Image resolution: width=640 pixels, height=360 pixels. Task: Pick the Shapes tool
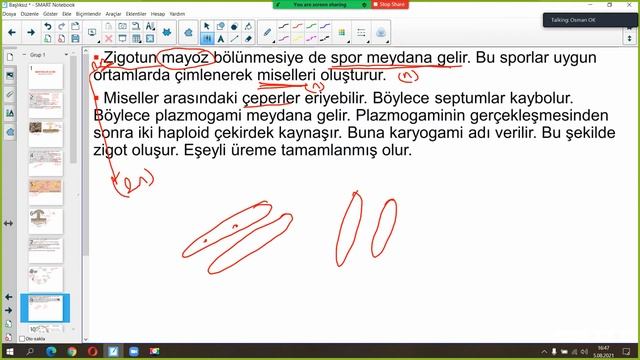(221, 27)
